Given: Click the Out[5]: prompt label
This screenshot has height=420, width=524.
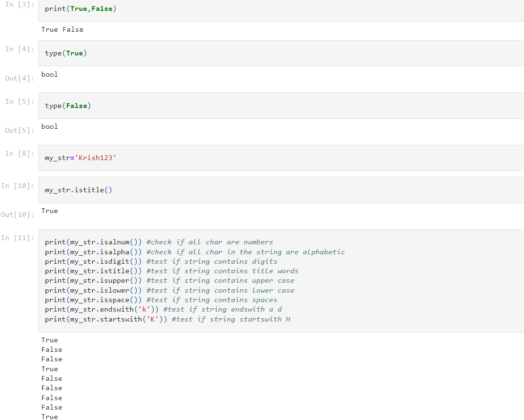Looking at the screenshot, I should click(19, 130).
